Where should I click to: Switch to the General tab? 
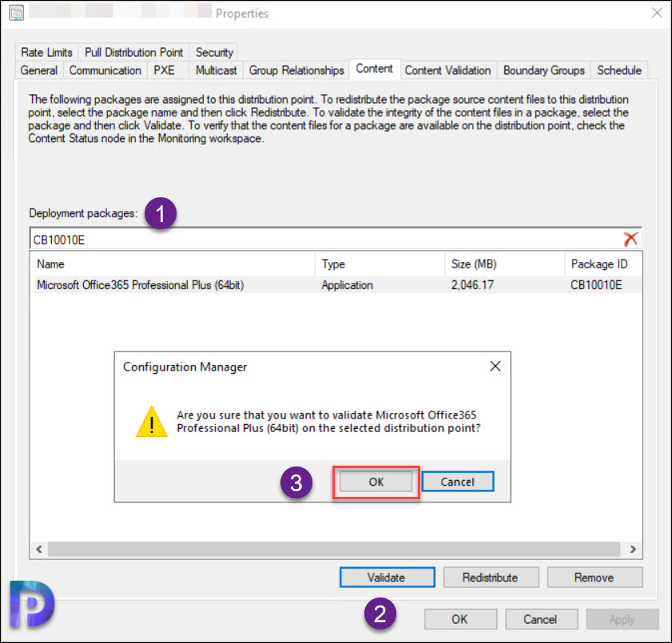[39, 70]
